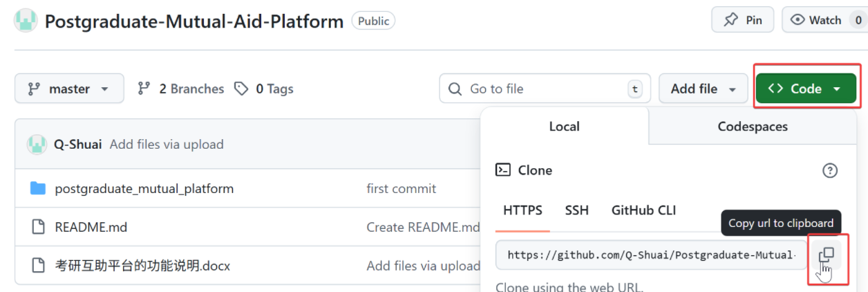Switch to the Local tab
The height and width of the screenshot is (292, 868).
[x=564, y=126]
